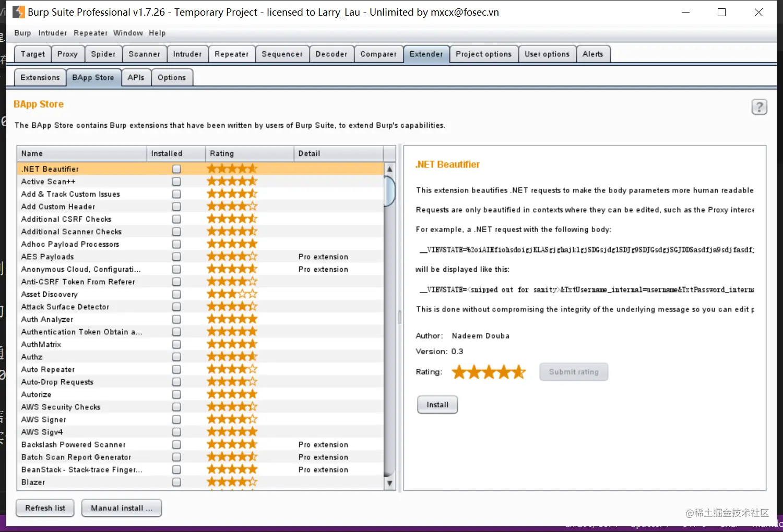Switch to the Target tab
783x532 pixels.
click(x=32, y=54)
